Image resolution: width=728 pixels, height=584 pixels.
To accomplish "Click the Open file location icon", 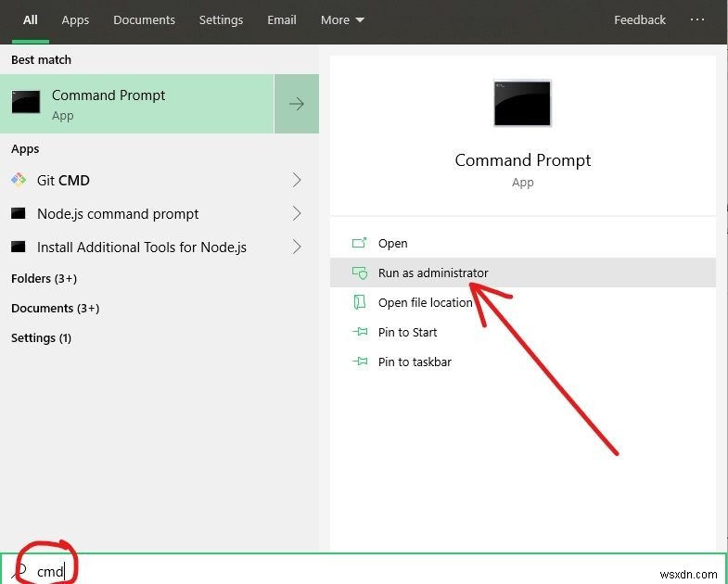I will click(359, 302).
